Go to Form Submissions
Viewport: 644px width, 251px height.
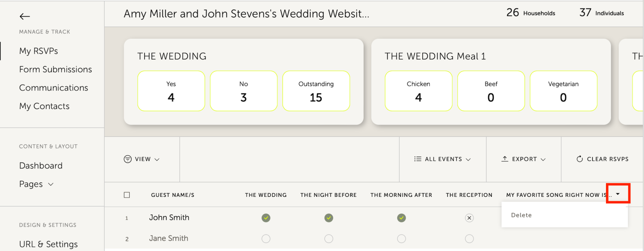[x=55, y=69]
